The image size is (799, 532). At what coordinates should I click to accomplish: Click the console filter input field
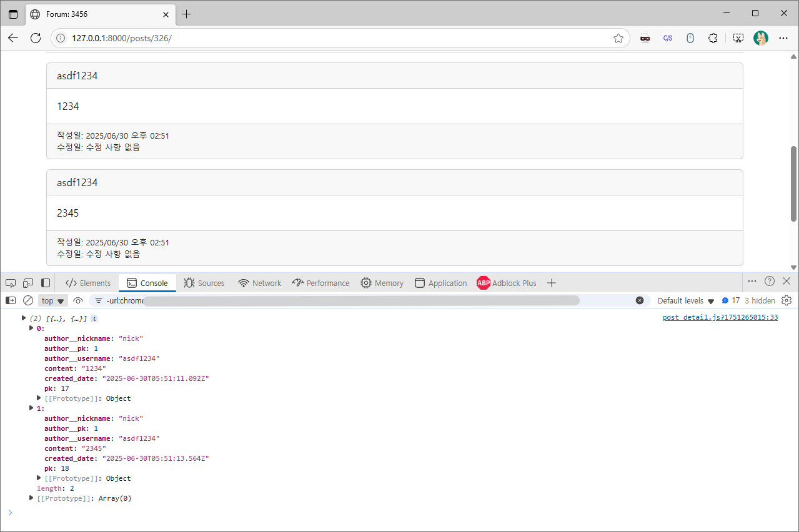(369, 300)
